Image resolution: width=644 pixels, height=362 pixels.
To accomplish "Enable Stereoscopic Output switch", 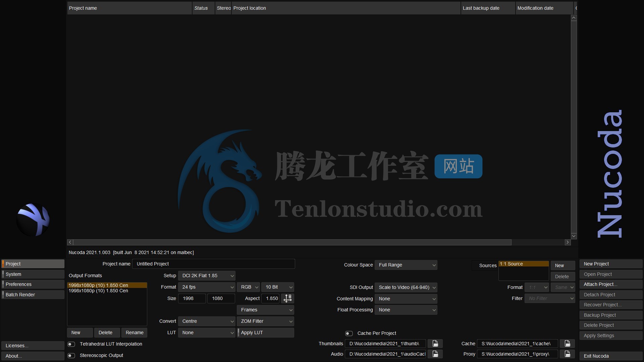I will (x=71, y=356).
